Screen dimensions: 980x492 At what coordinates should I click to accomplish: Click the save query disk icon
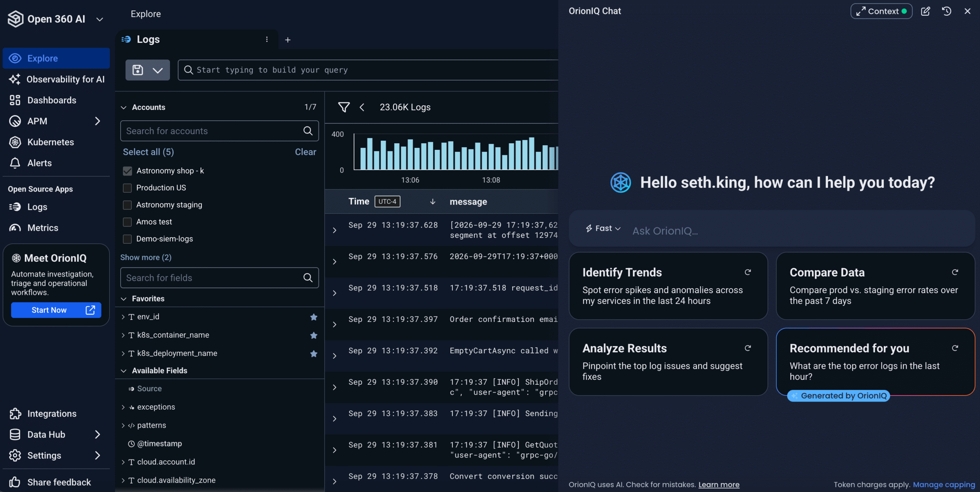tap(138, 70)
